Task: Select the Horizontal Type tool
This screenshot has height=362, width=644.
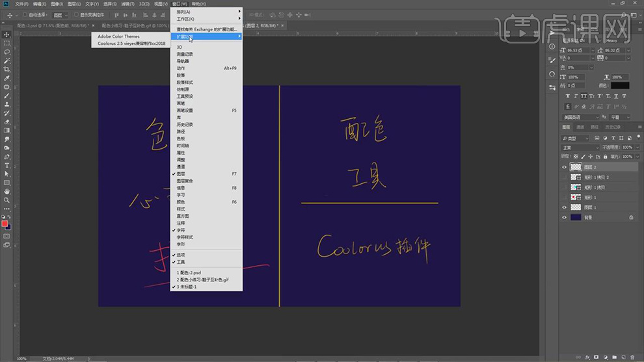Action: 7,165
